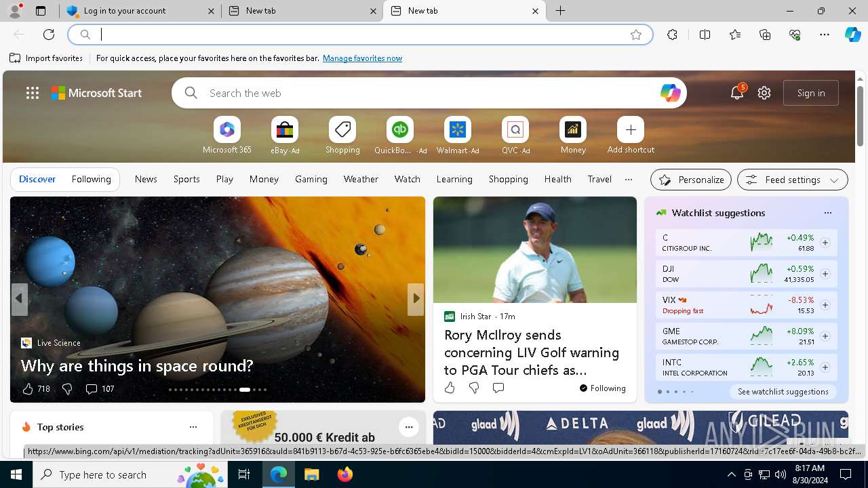This screenshot has width=868, height=488.
Task: Click Manage favorites now link
Action: click(x=362, y=58)
